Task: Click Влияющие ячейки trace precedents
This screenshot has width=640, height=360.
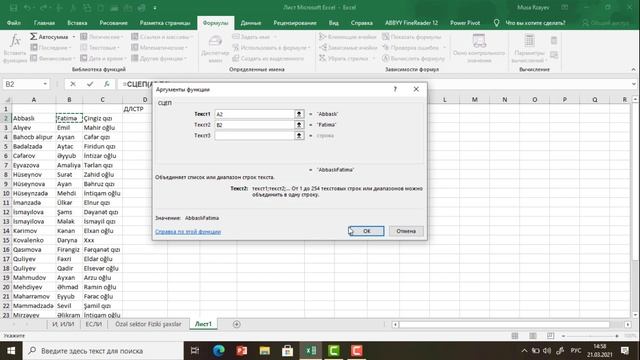Action: point(348,37)
